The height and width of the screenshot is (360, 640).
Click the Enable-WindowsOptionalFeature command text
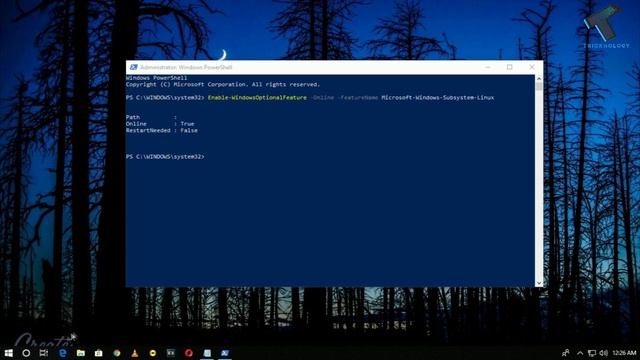257,98
